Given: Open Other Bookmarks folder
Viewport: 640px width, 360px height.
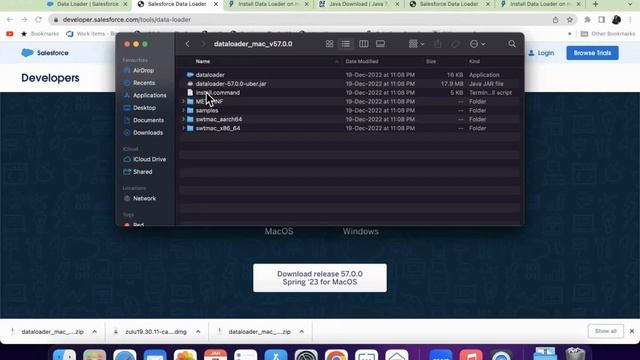Looking at the screenshot, I should (x=608, y=33).
